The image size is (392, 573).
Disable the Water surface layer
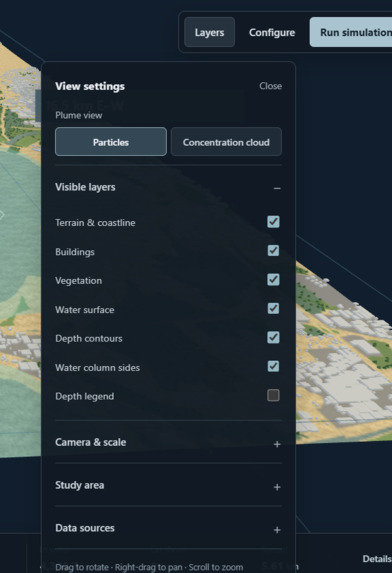coord(273,308)
